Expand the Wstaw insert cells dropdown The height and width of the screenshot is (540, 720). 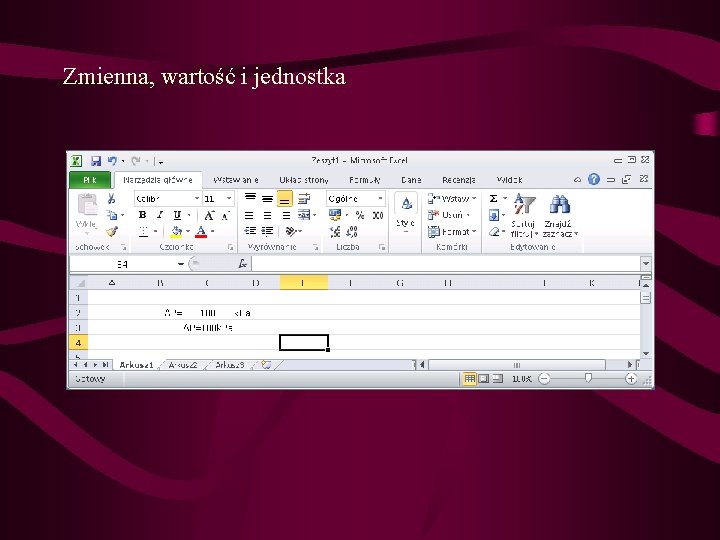474,198
